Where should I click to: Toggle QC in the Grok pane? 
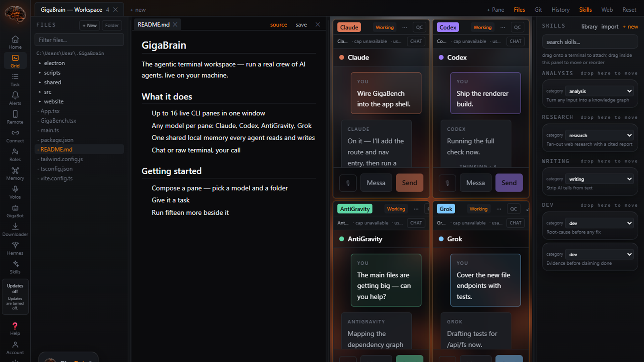(x=514, y=209)
